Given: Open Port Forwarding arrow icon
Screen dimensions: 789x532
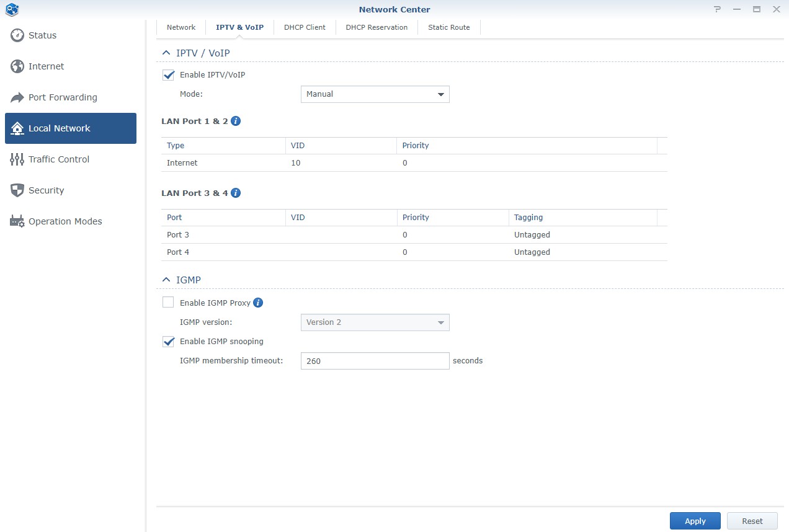Looking at the screenshot, I should [x=17, y=97].
